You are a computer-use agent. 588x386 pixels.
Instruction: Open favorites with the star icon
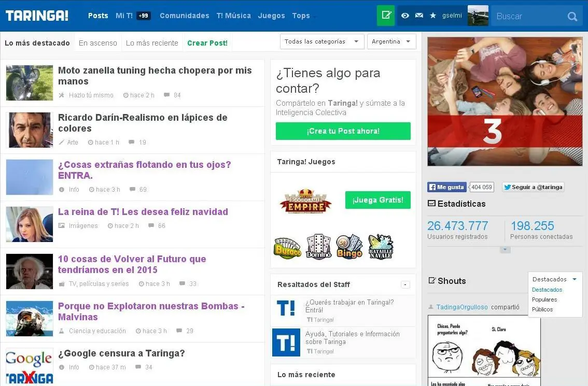(x=433, y=16)
